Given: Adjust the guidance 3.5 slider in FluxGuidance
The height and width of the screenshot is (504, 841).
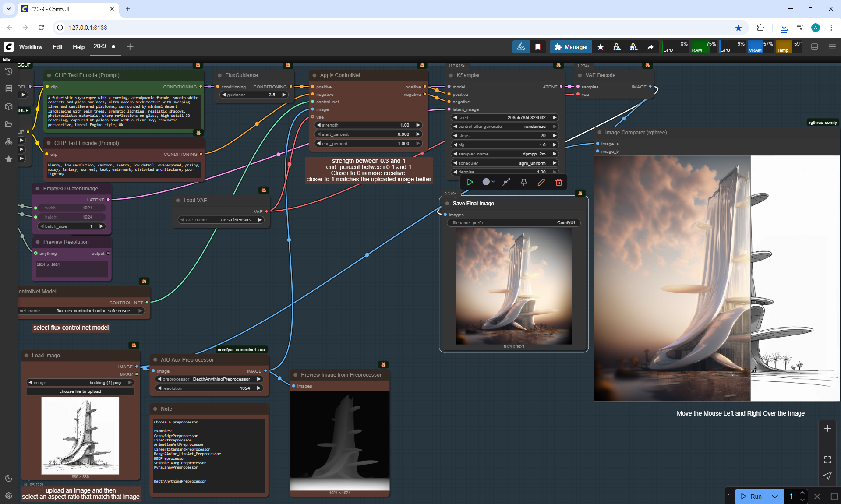Looking at the screenshot, I should pos(254,95).
